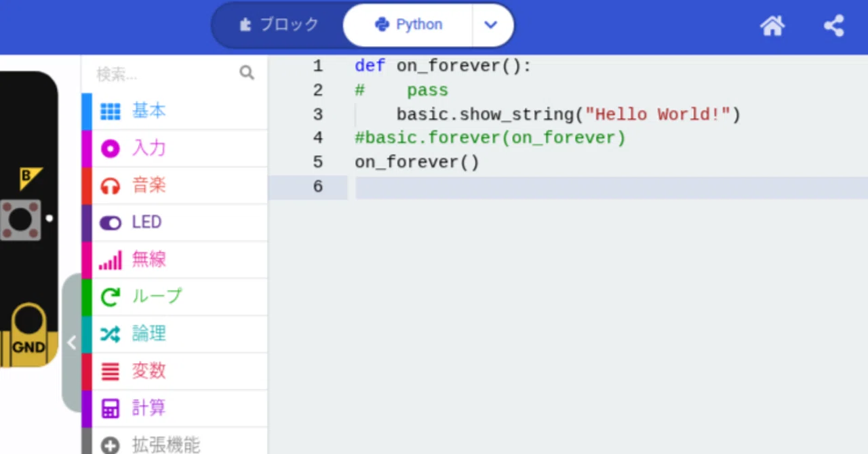Select the Python editor tab
Image resolution: width=868 pixels, height=454 pixels.
(408, 25)
